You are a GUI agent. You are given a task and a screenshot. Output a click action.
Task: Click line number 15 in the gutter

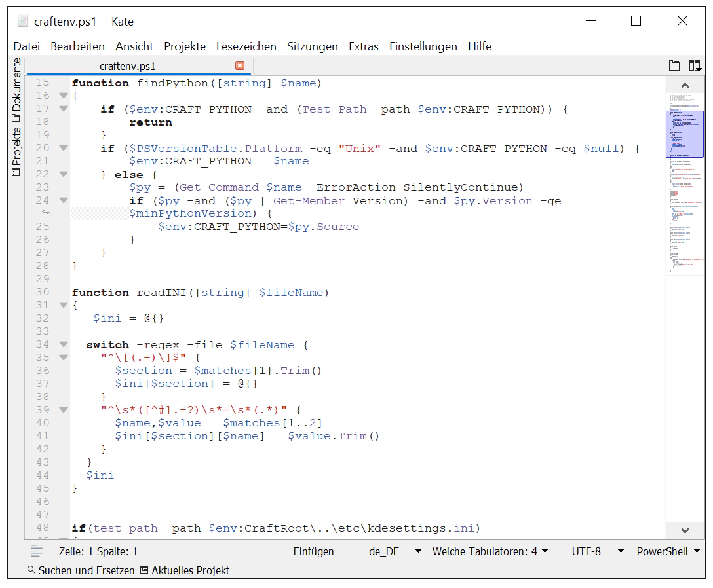43,83
